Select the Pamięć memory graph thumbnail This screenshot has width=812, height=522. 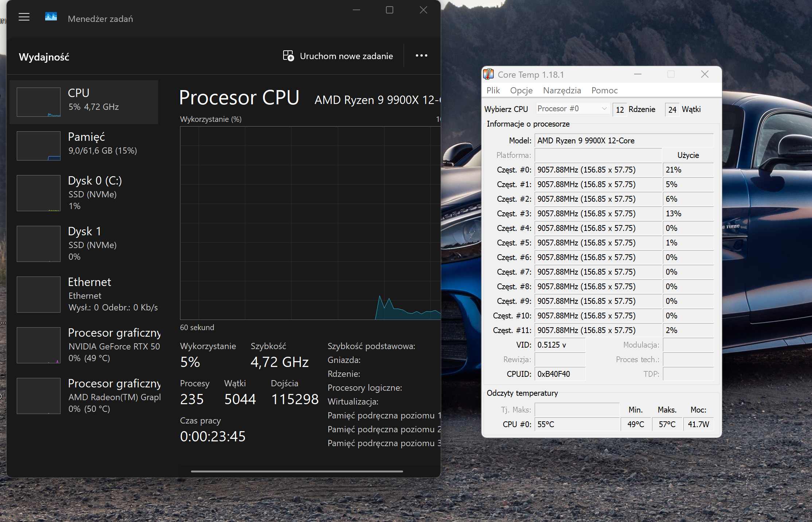coord(39,146)
